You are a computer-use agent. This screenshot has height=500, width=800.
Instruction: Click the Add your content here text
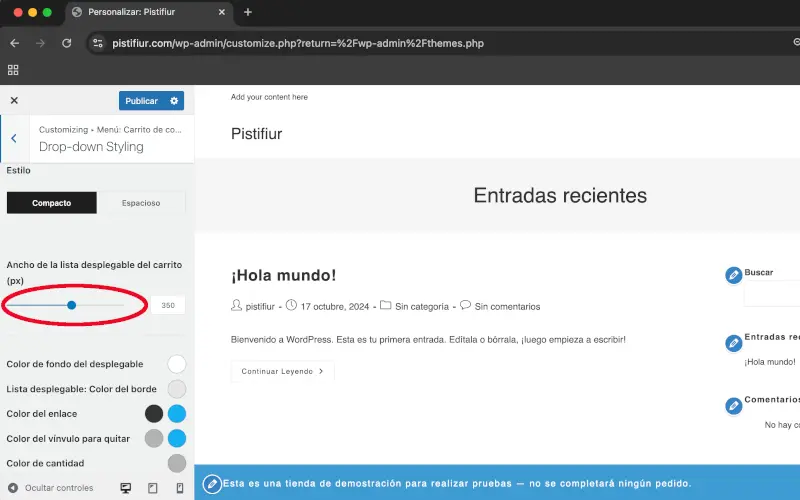tap(269, 97)
